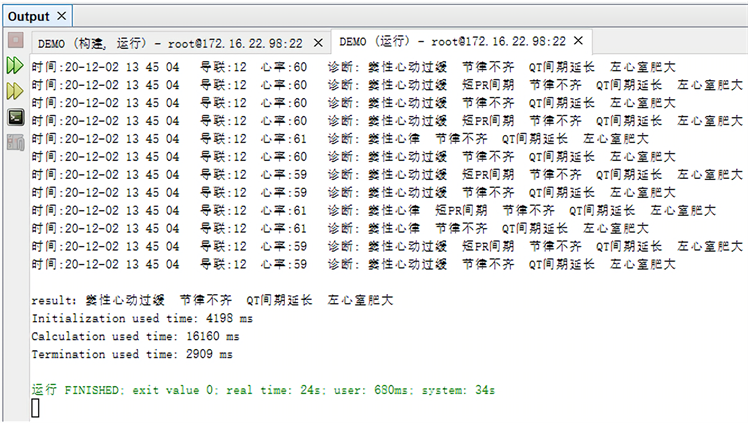Screen dimensions: 748x423
Task: Click 'Initialization used time: 4198 ms' line
Action: click(142, 318)
